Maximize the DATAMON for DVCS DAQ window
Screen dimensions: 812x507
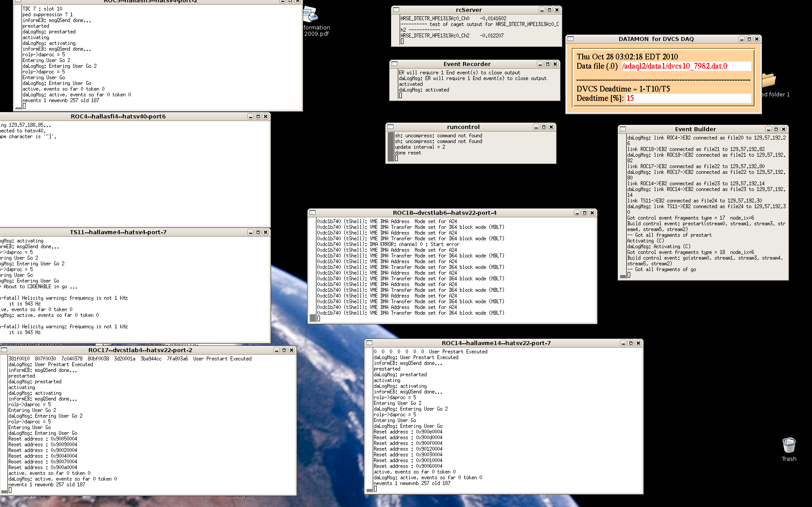(x=749, y=39)
